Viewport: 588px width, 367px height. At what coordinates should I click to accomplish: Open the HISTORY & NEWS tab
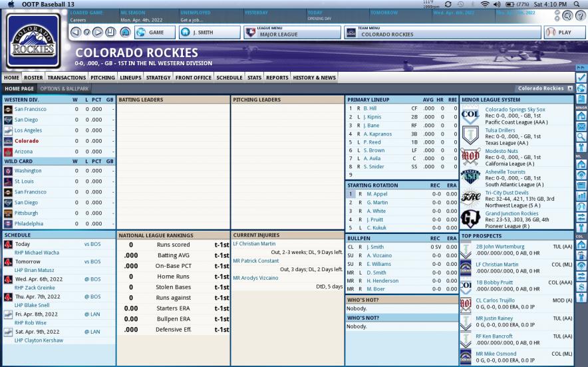(314, 78)
